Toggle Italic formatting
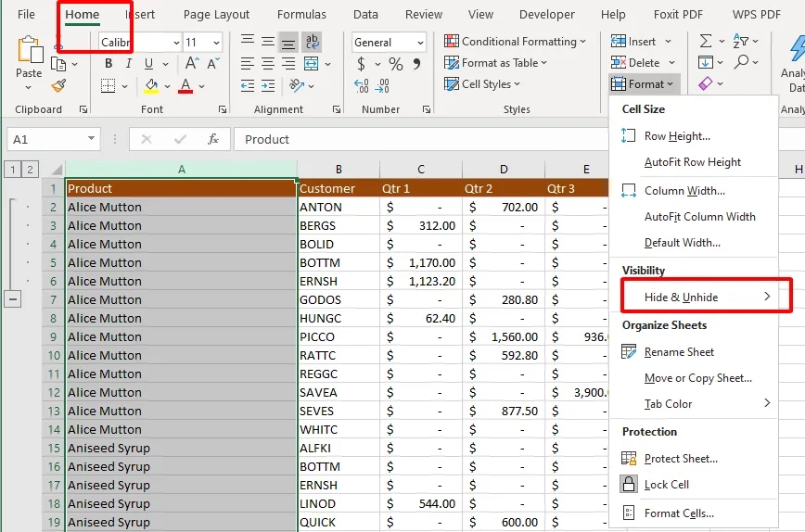The width and height of the screenshot is (805, 532). 129,64
